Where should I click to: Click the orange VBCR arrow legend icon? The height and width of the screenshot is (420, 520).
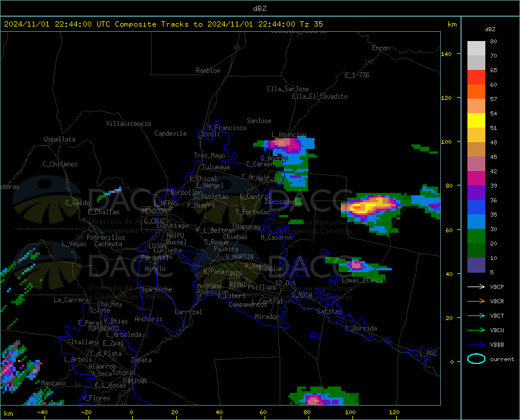476,302
